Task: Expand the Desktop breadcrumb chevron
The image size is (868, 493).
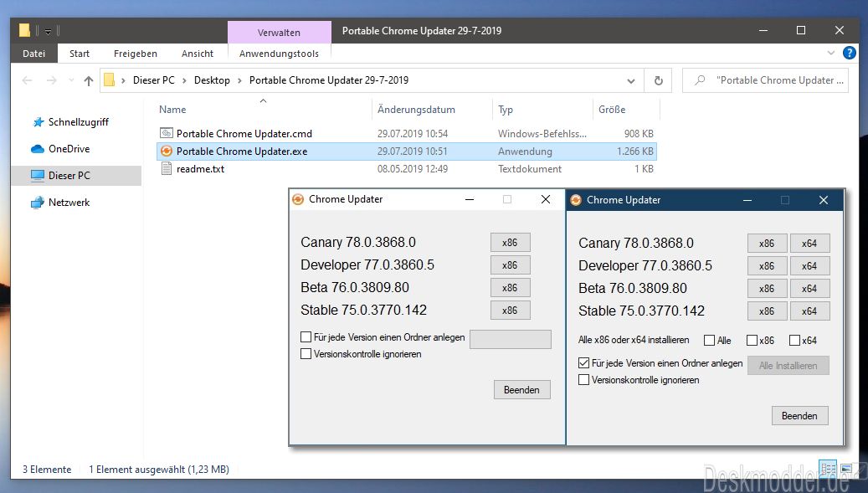Action: coord(239,81)
